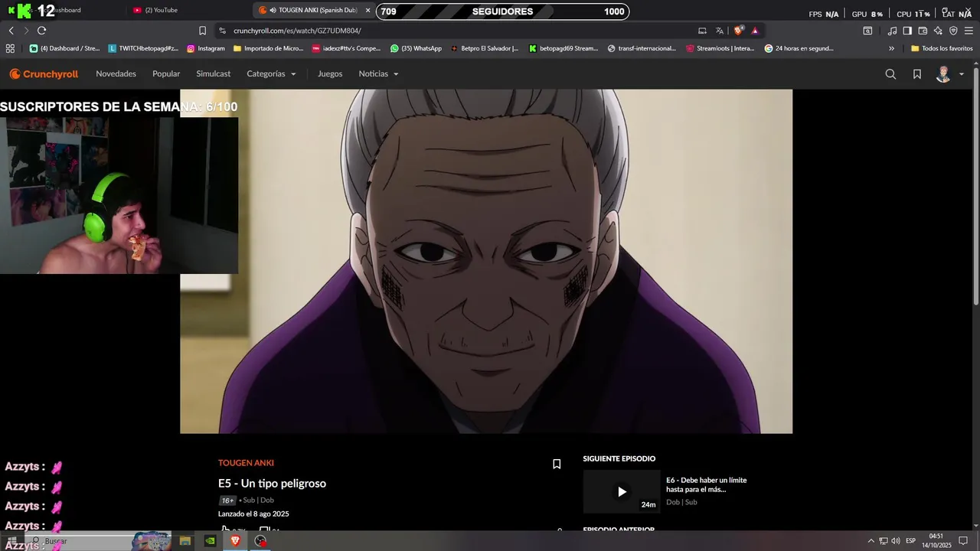Toggle the browser sidebar panel
Image resolution: width=980 pixels, height=551 pixels.
(x=907, y=31)
